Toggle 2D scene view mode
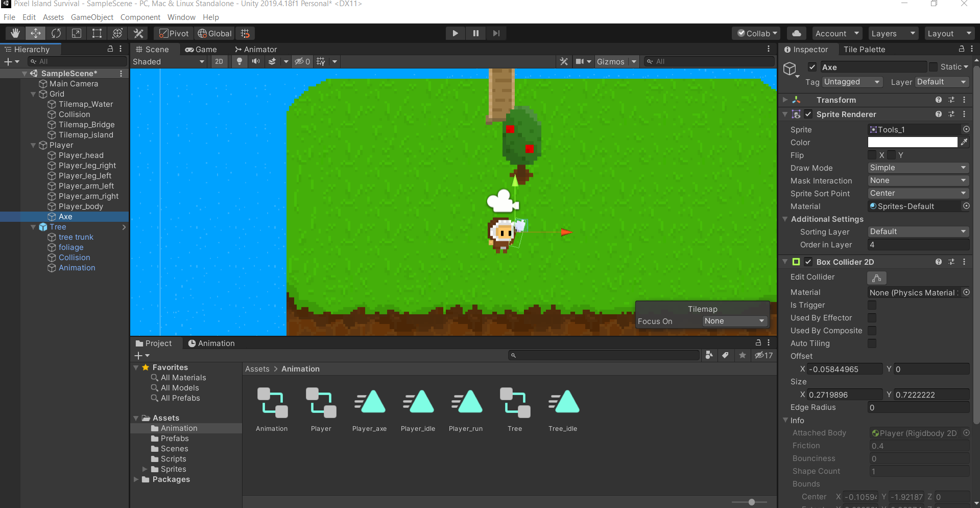980x508 pixels. coord(219,61)
